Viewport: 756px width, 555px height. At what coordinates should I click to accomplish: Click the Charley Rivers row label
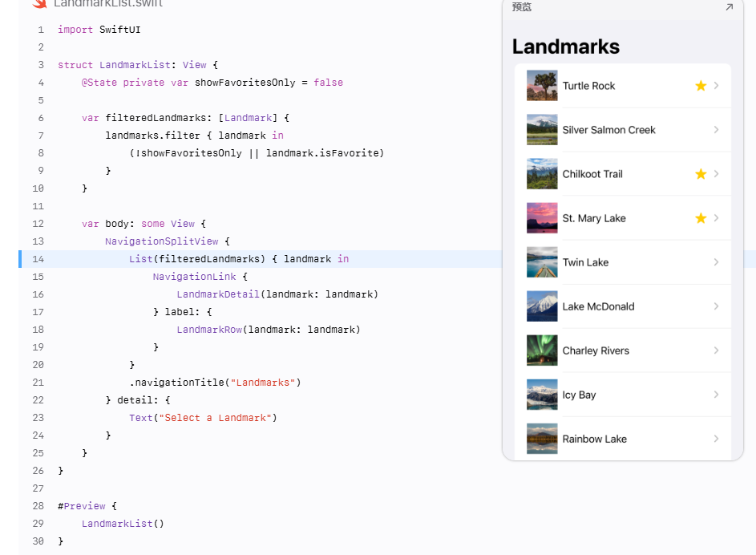[596, 350]
